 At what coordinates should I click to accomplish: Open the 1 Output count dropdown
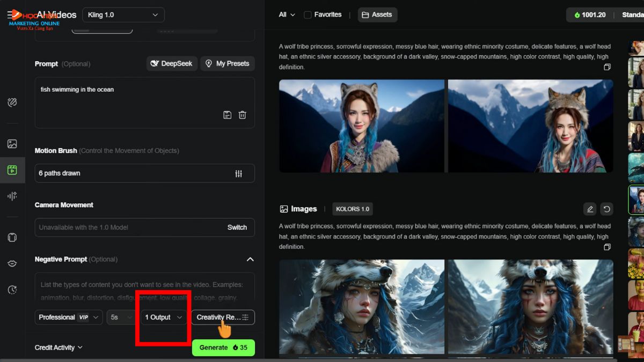tap(164, 317)
